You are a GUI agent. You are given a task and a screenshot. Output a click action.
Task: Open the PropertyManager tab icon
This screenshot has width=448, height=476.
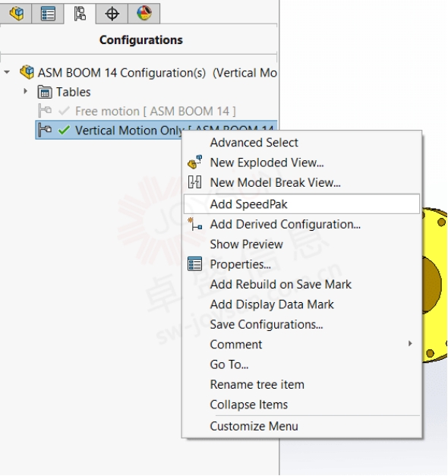[x=48, y=14]
